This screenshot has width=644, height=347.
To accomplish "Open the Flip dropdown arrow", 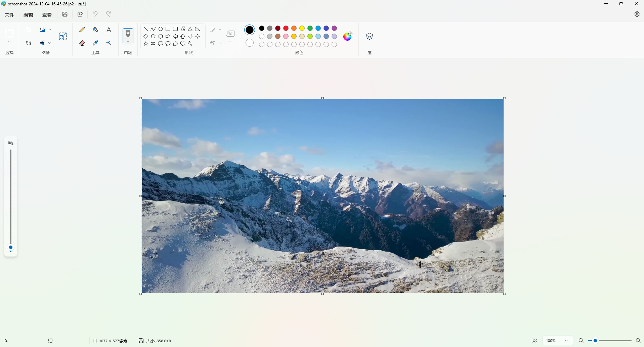I will tap(50, 43).
